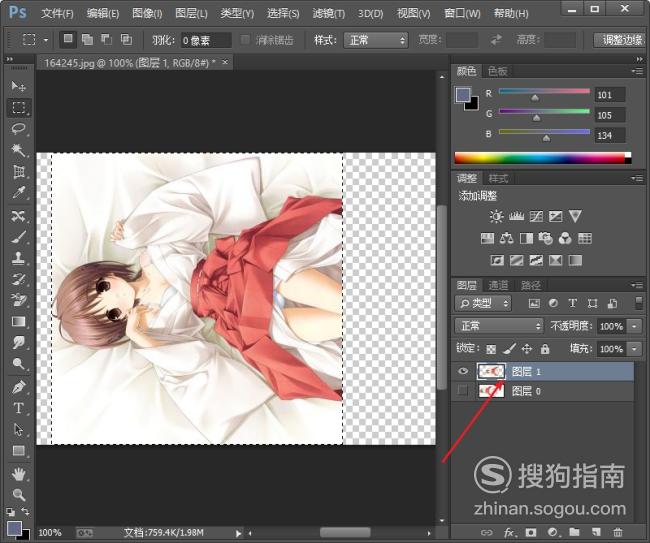Hide 图层 1 layer visibility eye

pyautogui.click(x=463, y=371)
